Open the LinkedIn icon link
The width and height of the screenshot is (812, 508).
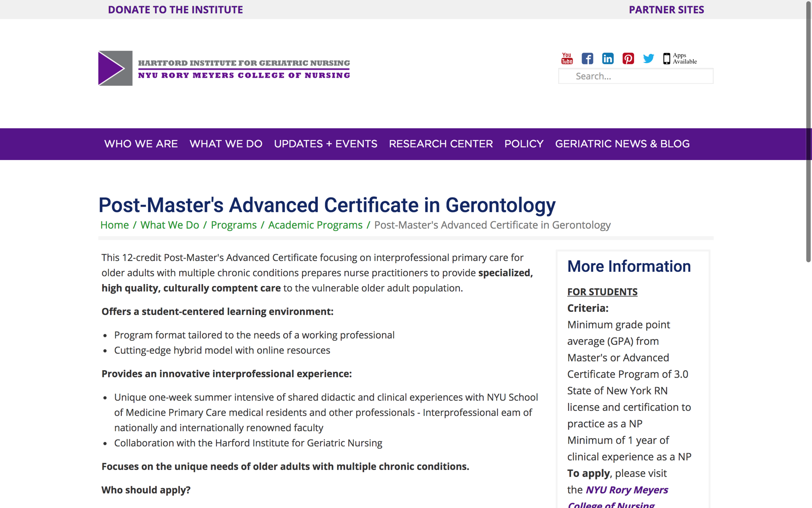click(x=608, y=59)
